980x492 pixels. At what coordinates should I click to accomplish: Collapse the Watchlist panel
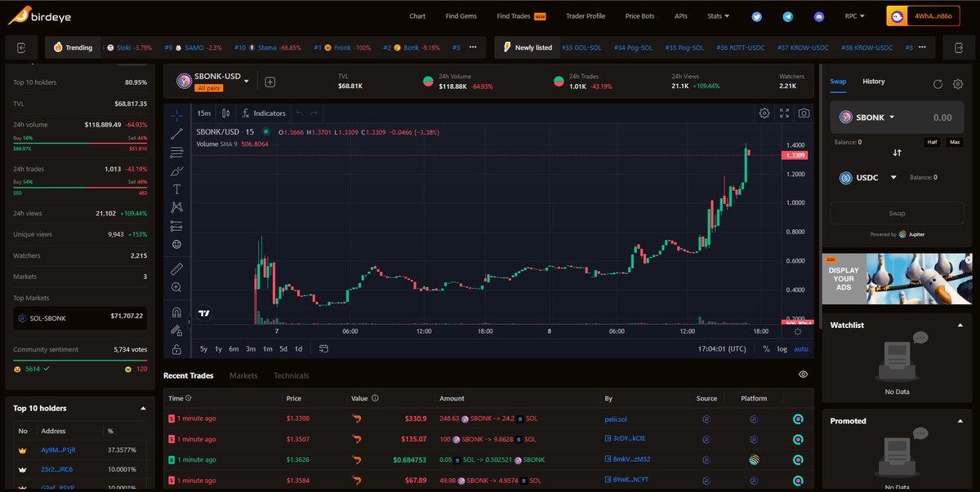coord(960,325)
